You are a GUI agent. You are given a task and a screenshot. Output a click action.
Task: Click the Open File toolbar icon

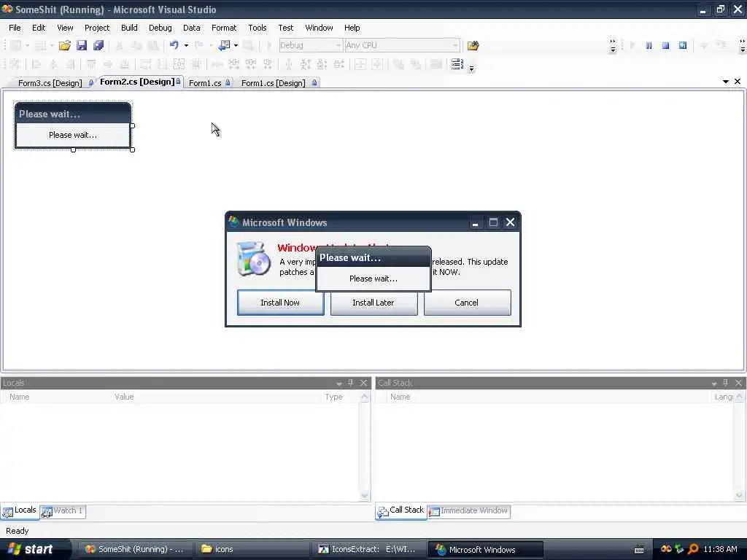pyautogui.click(x=65, y=45)
